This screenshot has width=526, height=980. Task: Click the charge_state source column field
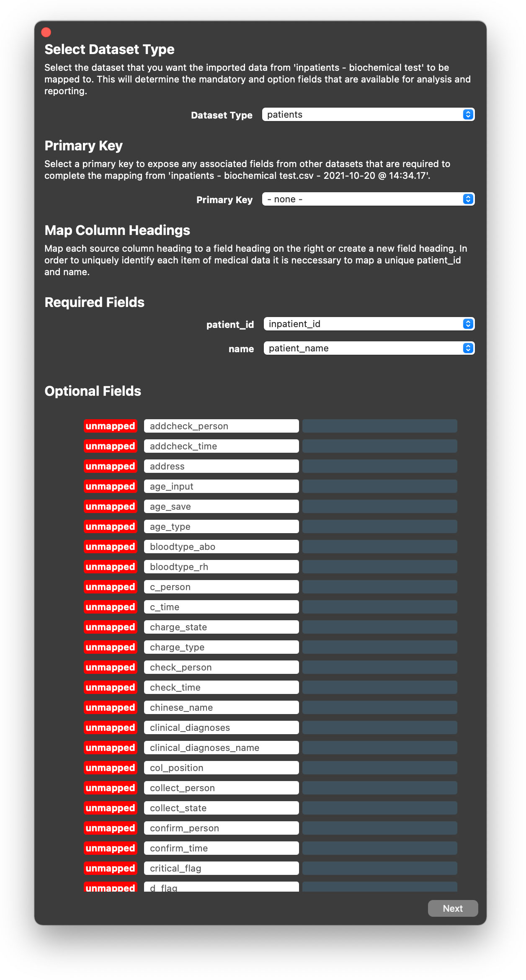[x=221, y=627]
